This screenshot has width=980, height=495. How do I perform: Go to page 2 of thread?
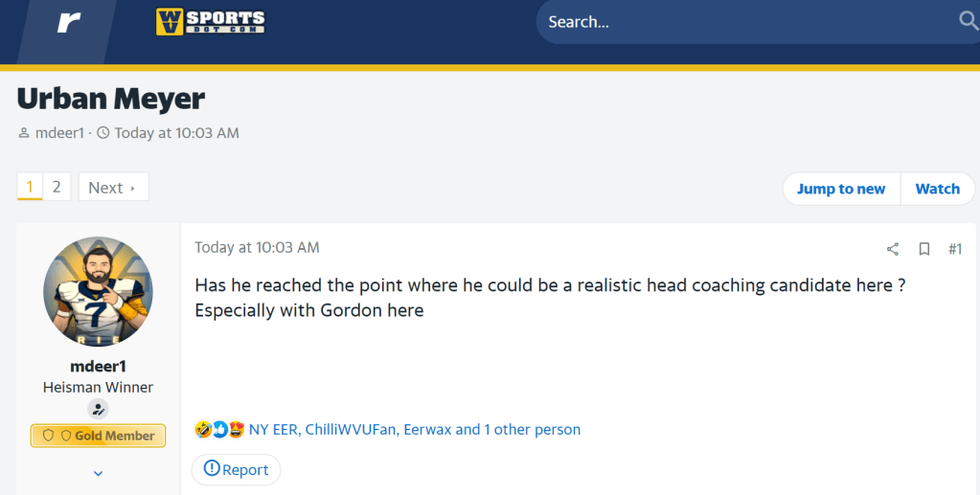pyautogui.click(x=57, y=187)
